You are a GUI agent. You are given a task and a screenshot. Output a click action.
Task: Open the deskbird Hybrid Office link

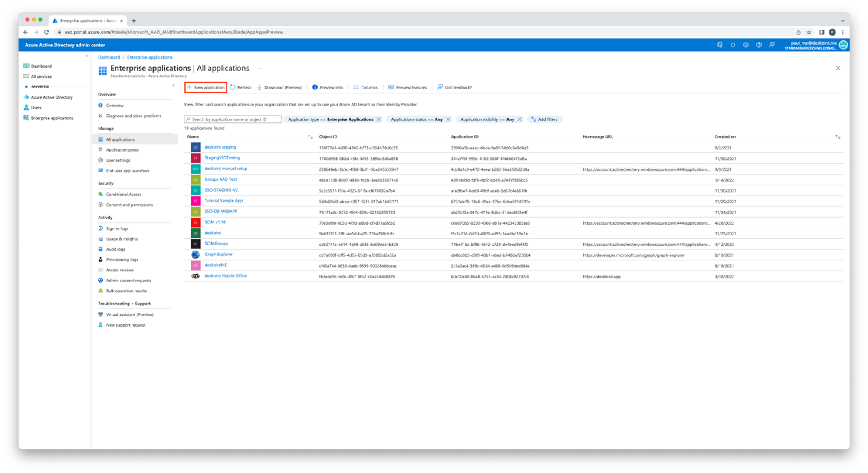point(225,276)
